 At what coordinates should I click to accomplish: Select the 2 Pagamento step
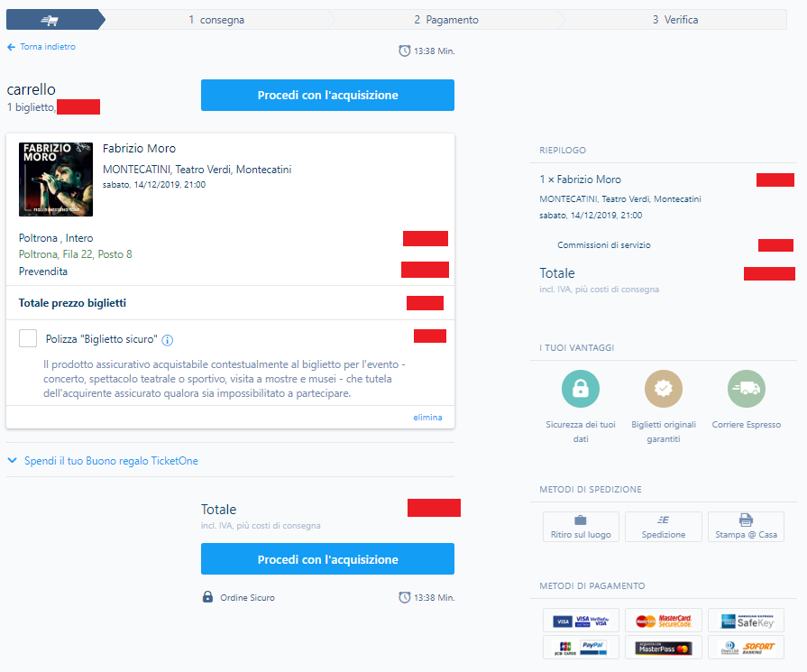(446, 20)
